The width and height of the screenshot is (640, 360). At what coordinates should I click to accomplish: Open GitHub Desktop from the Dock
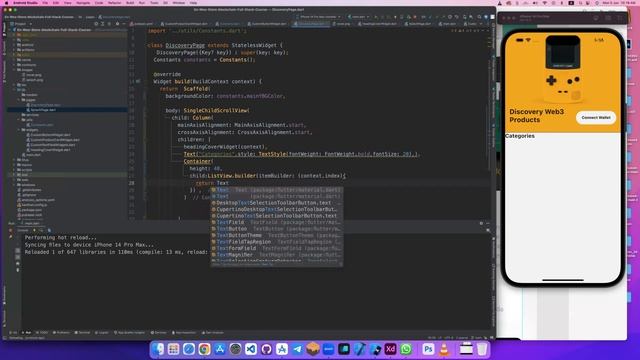(267, 349)
